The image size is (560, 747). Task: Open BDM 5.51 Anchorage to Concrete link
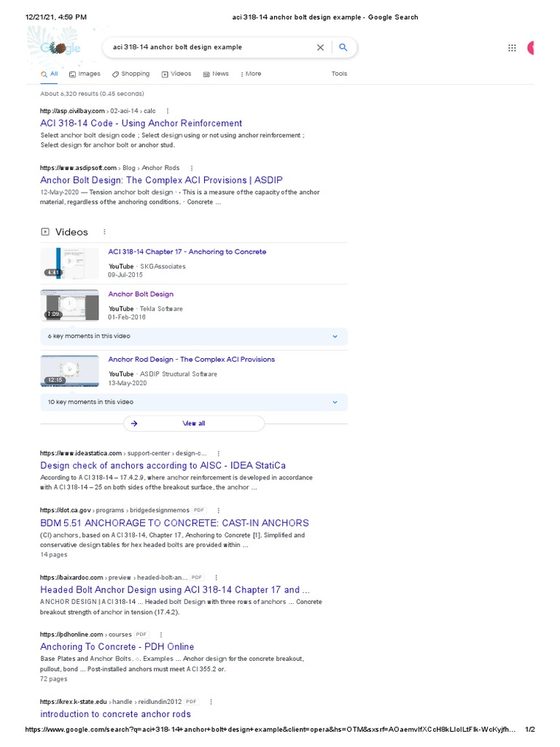click(174, 522)
